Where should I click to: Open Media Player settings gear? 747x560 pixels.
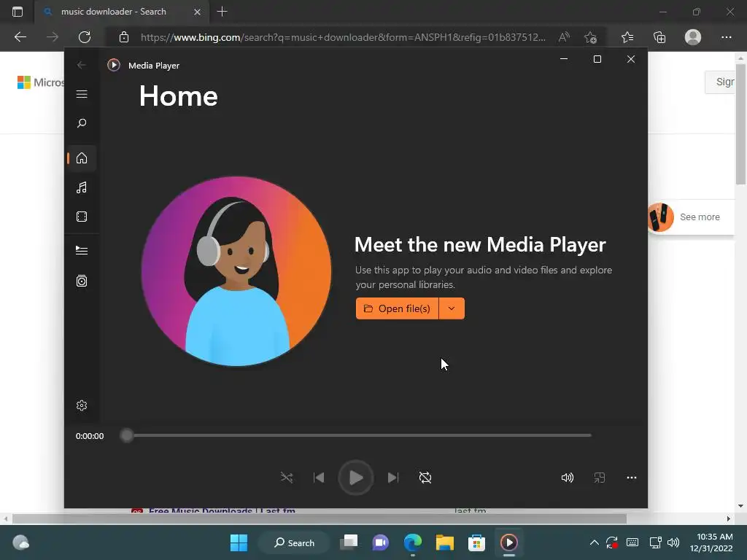[82, 405]
